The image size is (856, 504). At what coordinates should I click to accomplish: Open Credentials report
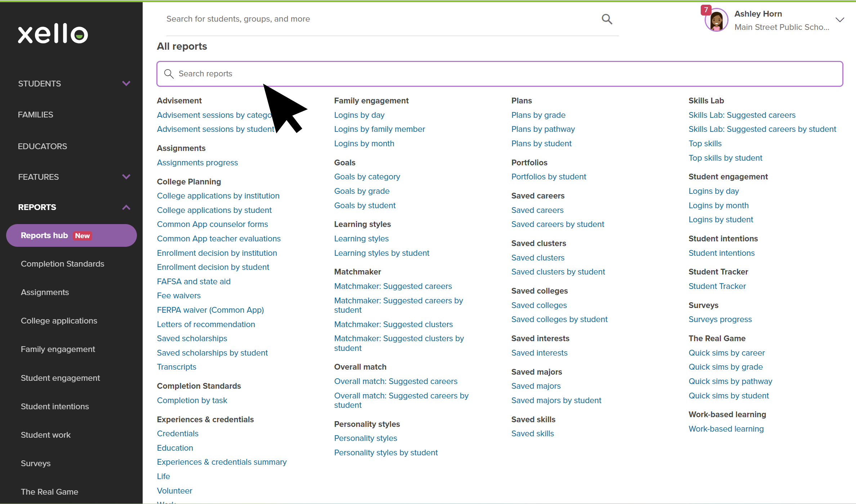pyautogui.click(x=178, y=433)
